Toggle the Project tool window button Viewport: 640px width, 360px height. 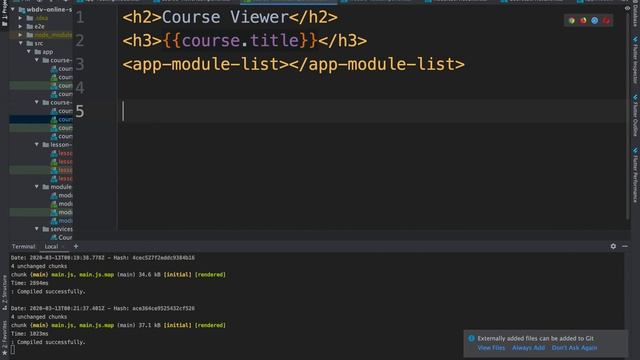[4, 14]
